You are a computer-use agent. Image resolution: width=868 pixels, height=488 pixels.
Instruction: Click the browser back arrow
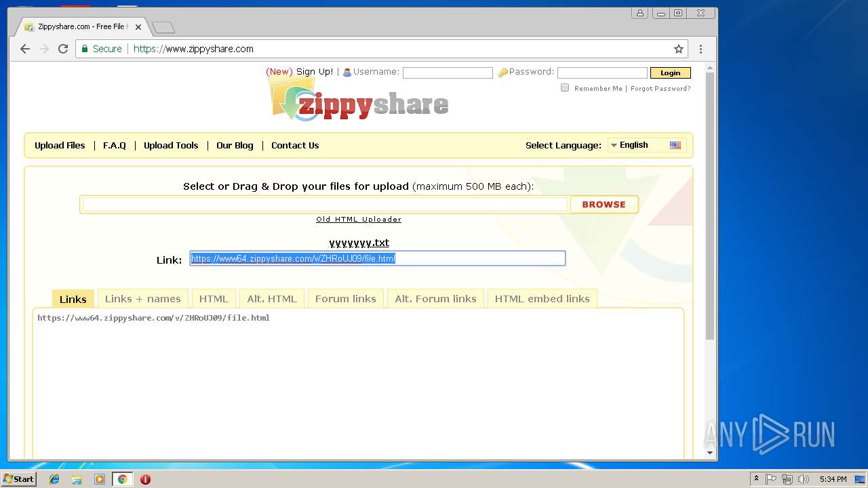coord(25,49)
